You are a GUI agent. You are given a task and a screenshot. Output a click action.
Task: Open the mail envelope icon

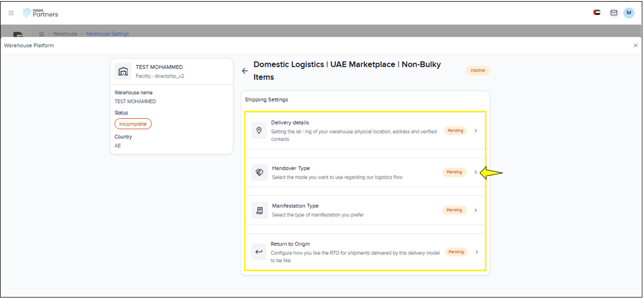pos(614,13)
